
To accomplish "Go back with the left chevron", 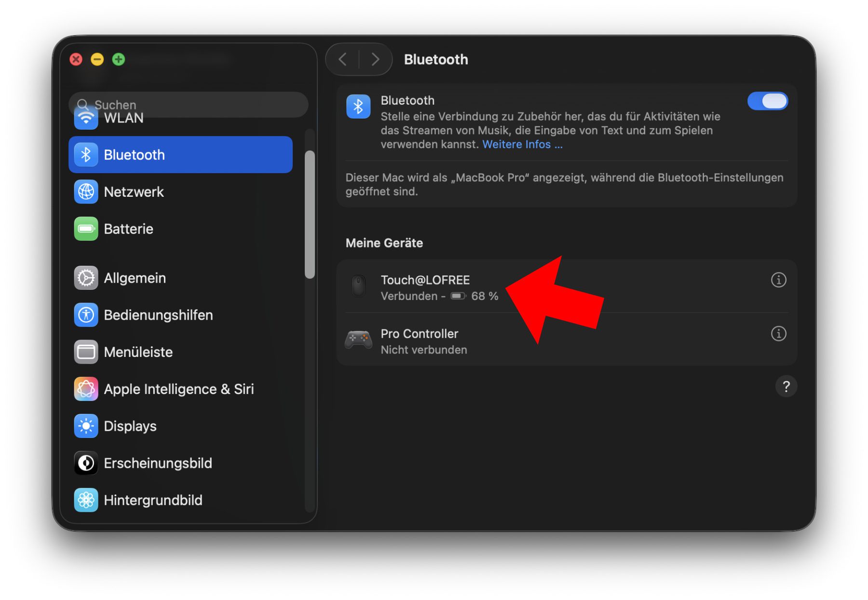I will tap(343, 60).
